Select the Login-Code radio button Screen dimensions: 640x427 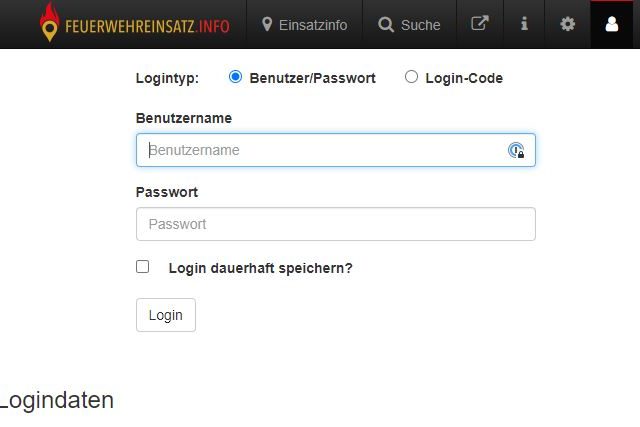[x=411, y=77]
